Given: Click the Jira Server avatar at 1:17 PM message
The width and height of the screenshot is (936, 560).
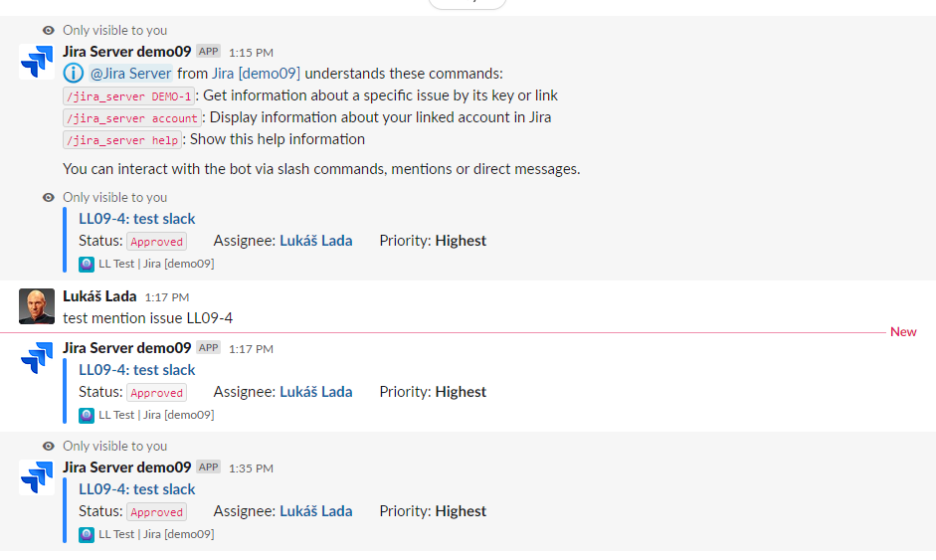Looking at the screenshot, I should click(x=37, y=358).
